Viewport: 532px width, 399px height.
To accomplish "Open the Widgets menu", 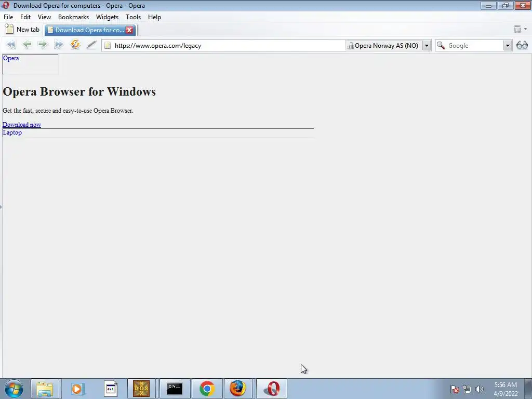I will [107, 17].
